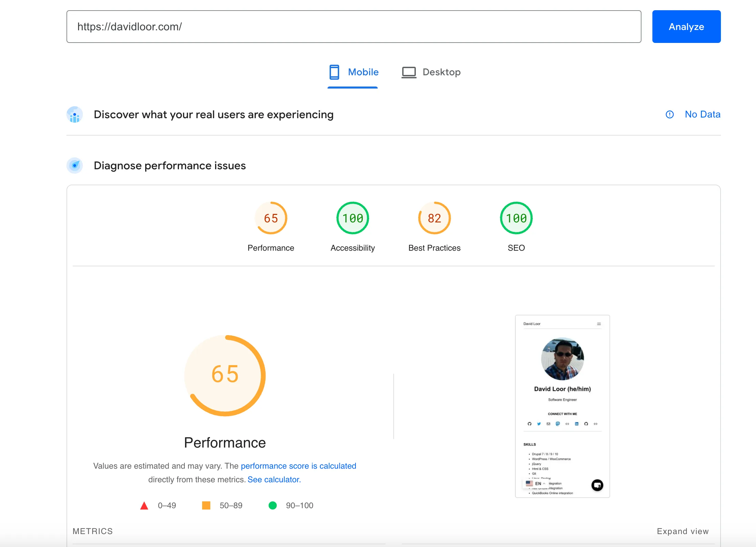Click the info icon beside No Data
Image resolution: width=756 pixels, height=547 pixels.
coord(669,114)
